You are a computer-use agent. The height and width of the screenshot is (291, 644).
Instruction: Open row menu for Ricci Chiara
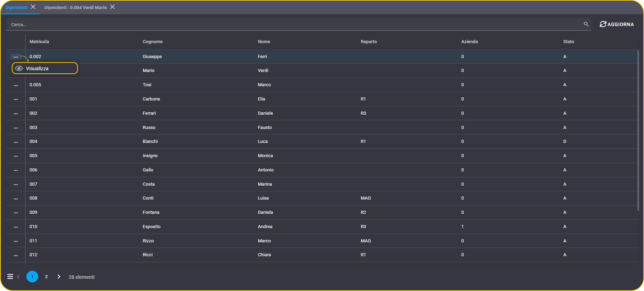pyautogui.click(x=16, y=255)
